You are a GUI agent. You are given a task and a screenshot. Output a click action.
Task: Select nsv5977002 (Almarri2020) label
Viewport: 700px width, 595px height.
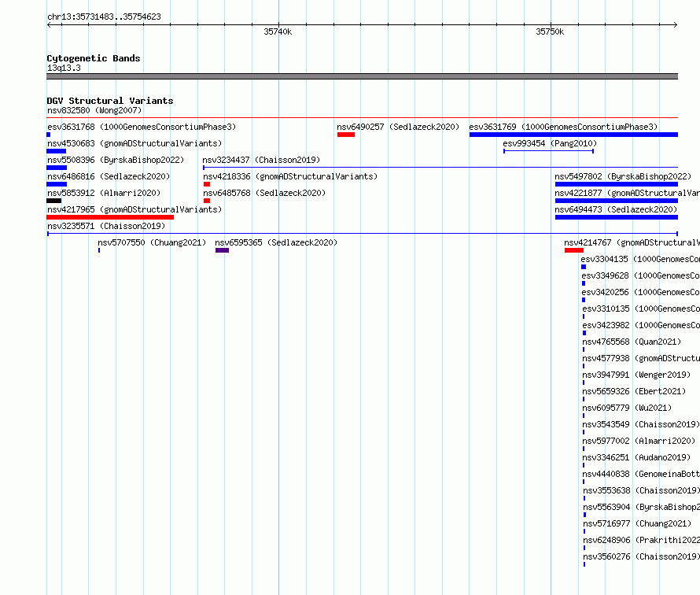pos(639,441)
